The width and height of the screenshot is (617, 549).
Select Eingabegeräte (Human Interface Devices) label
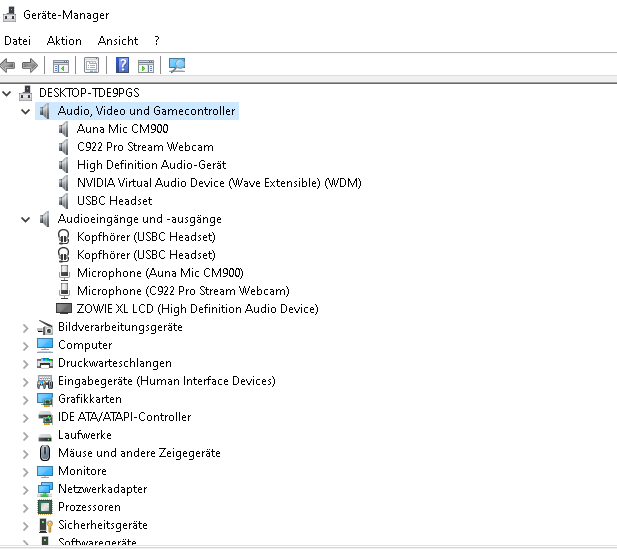pyautogui.click(x=167, y=381)
